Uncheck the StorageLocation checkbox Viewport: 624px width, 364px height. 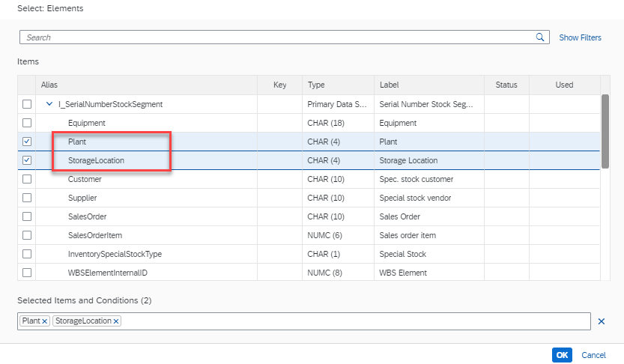[x=27, y=160]
